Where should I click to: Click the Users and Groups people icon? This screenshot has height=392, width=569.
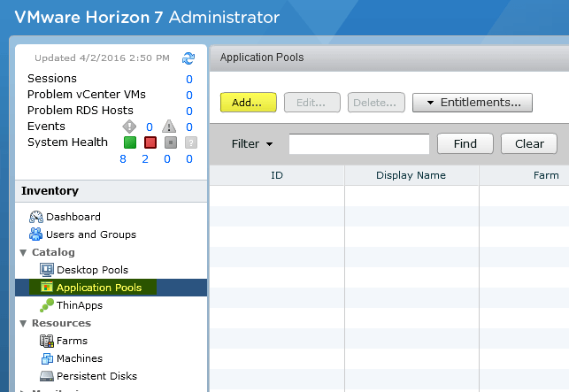coord(35,234)
